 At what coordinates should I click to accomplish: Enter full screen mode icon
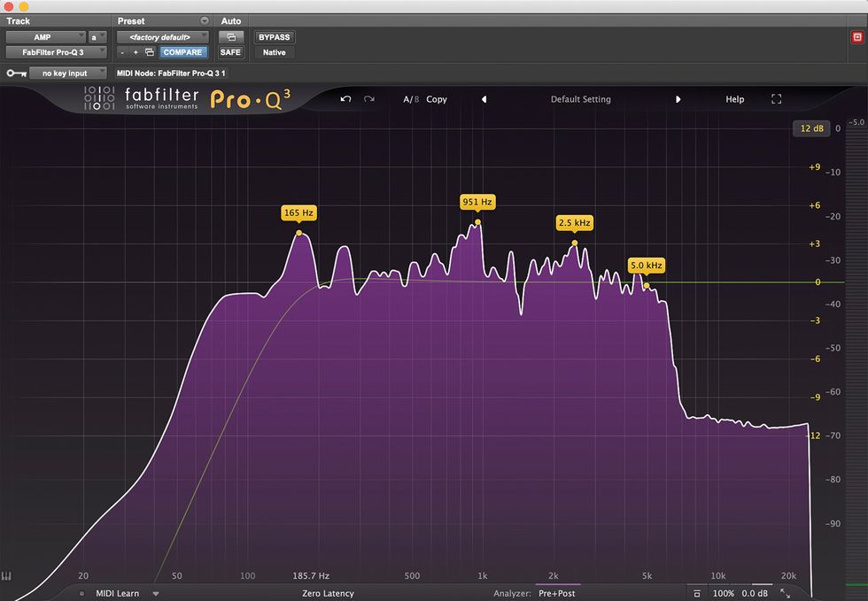776,99
